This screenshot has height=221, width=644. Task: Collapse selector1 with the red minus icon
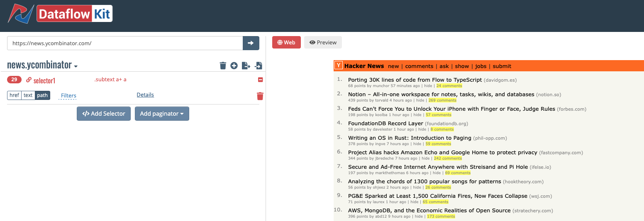click(260, 80)
